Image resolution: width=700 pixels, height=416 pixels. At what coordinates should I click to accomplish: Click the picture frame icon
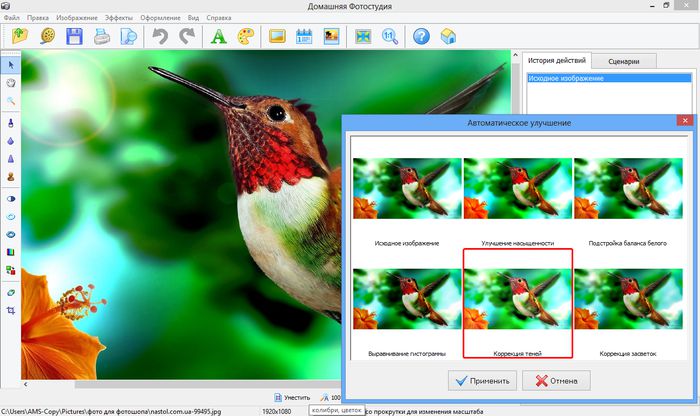(277, 36)
